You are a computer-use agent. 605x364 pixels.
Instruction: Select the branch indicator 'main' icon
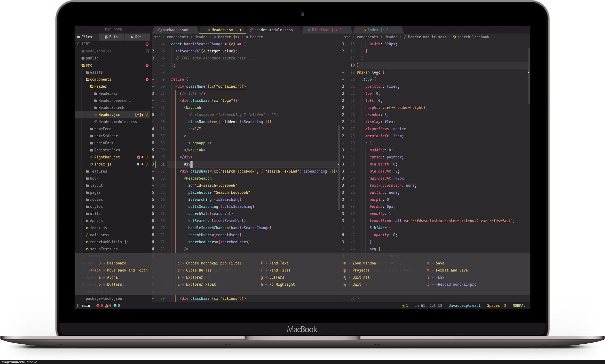point(77,305)
